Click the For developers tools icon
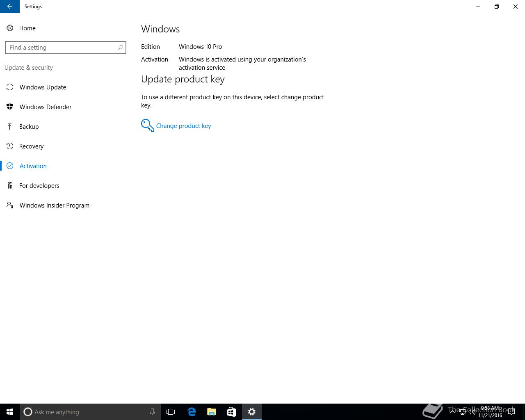Viewport: 525px width, 420px height. (10, 185)
